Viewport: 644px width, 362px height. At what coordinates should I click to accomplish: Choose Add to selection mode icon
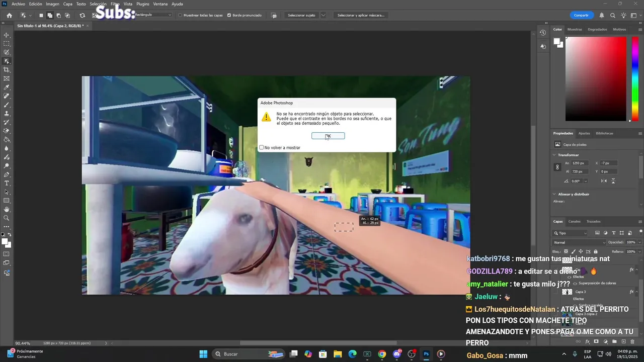pyautogui.click(x=50, y=15)
